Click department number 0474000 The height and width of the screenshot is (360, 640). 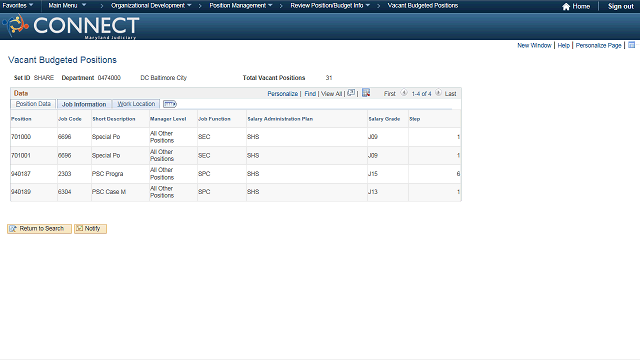[x=109, y=78]
